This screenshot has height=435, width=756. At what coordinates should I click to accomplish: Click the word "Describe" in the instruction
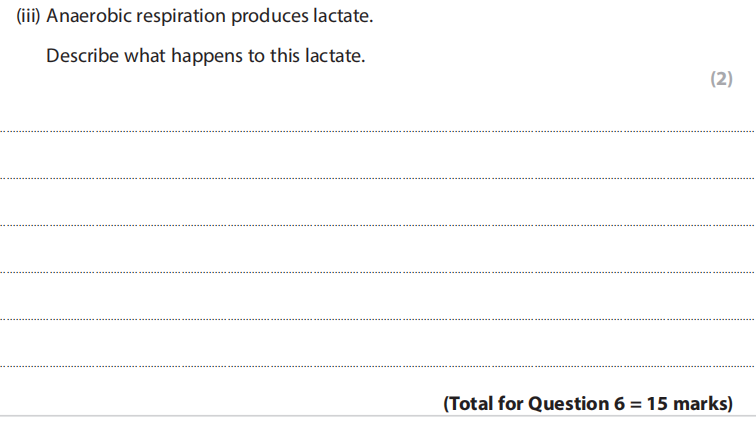[82, 56]
